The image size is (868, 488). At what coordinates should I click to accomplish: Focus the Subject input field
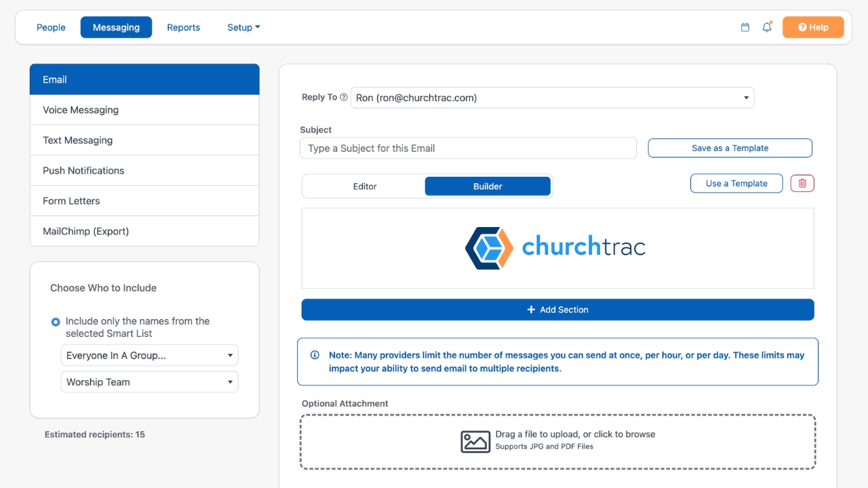coord(468,148)
